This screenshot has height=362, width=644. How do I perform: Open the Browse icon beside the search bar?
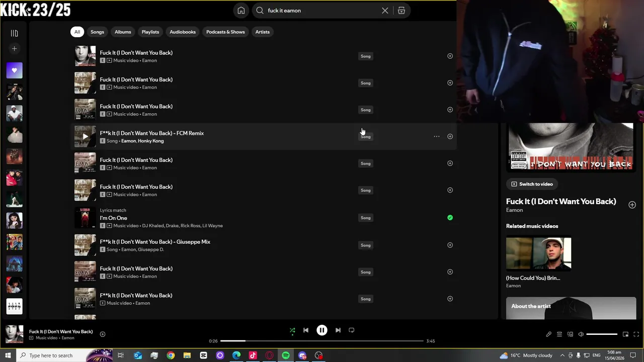pyautogui.click(x=401, y=11)
